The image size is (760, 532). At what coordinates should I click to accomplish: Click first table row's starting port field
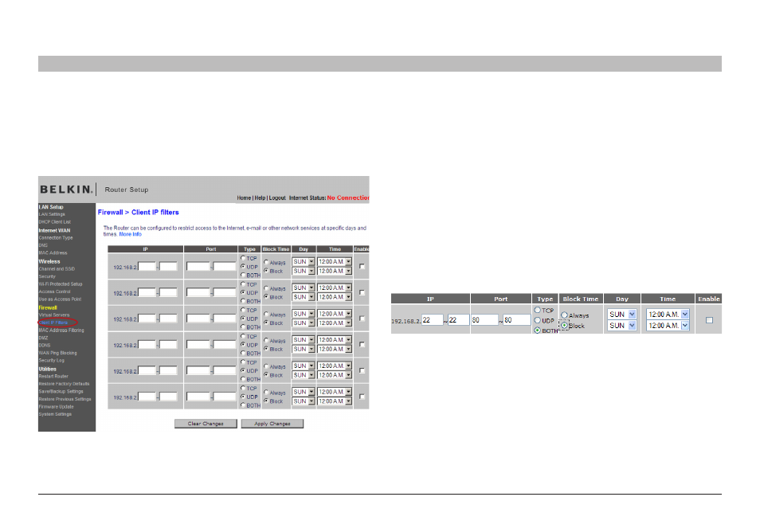coord(198,267)
